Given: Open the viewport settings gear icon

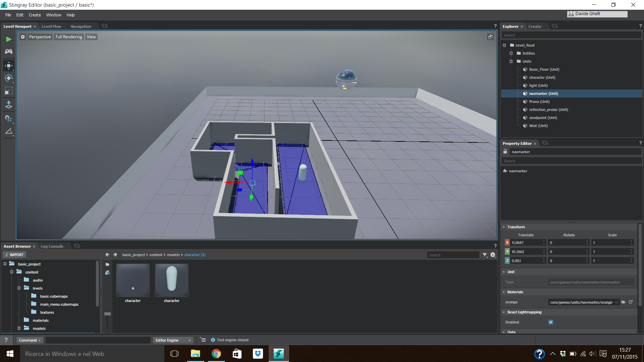Looking at the screenshot, I should click(22, 37).
